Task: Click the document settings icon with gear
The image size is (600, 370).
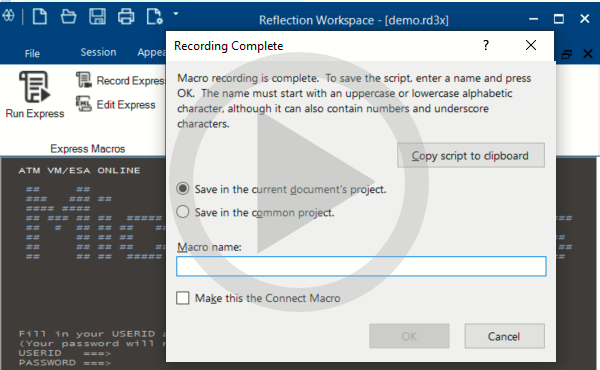Action: (x=155, y=17)
